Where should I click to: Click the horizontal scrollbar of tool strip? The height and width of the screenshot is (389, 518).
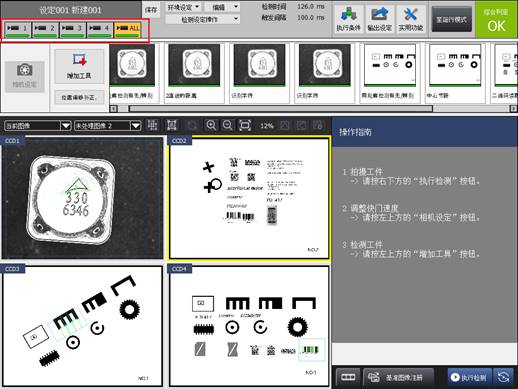pyautogui.click(x=281, y=108)
